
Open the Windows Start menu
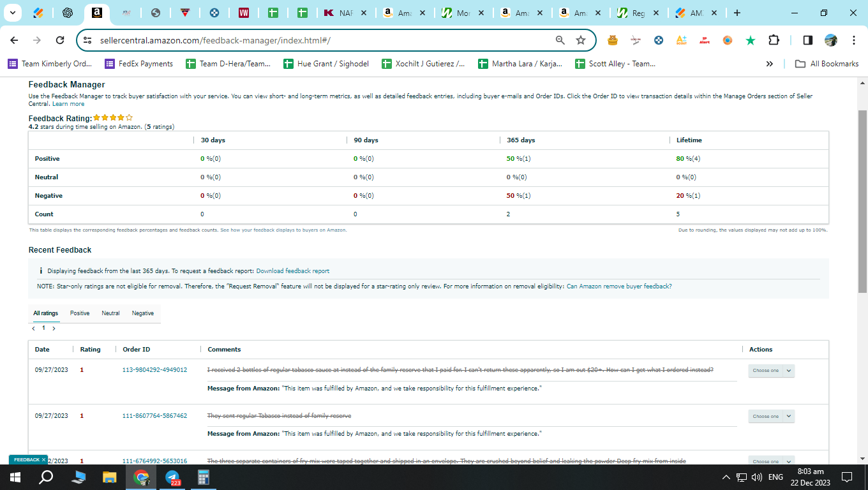pyautogui.click(x=15, y=477)
